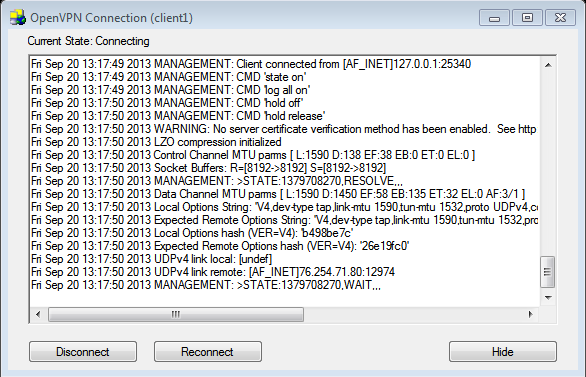The height and width of the screenshot is (377, 586).
Task: Click the horizontal scrollbar left arrow
Action: (x=38, y=314)
